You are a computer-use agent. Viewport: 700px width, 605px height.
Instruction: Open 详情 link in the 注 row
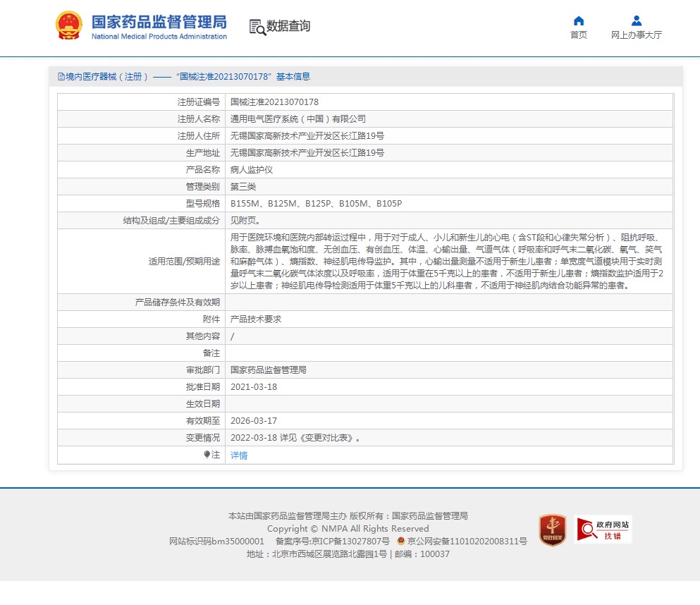click(239, 456)
